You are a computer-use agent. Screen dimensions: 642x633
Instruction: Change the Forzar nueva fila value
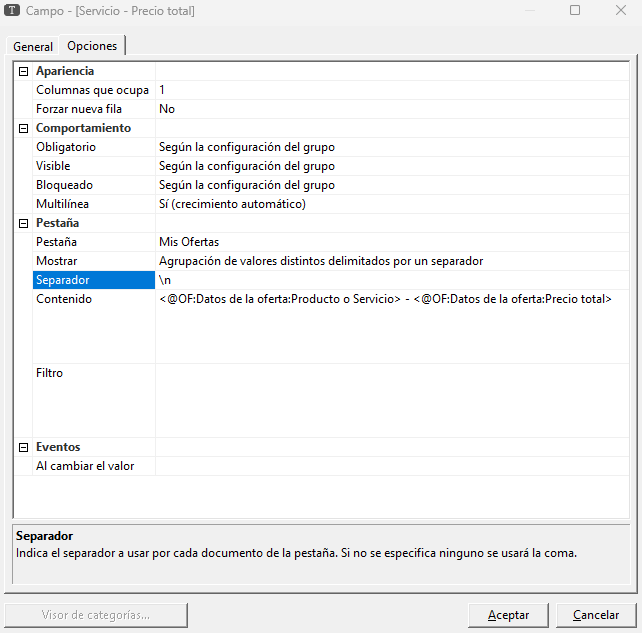[390, 109]
